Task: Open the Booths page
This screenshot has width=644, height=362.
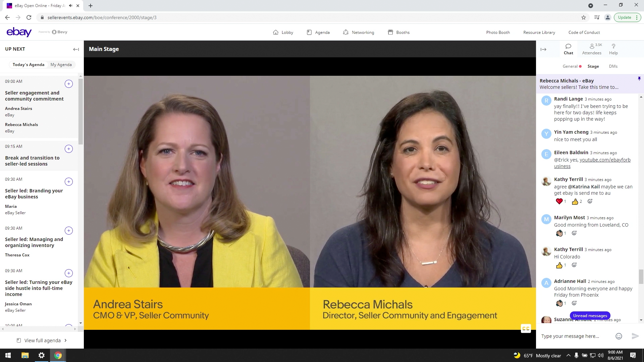Action: click(x=399, y=33)
